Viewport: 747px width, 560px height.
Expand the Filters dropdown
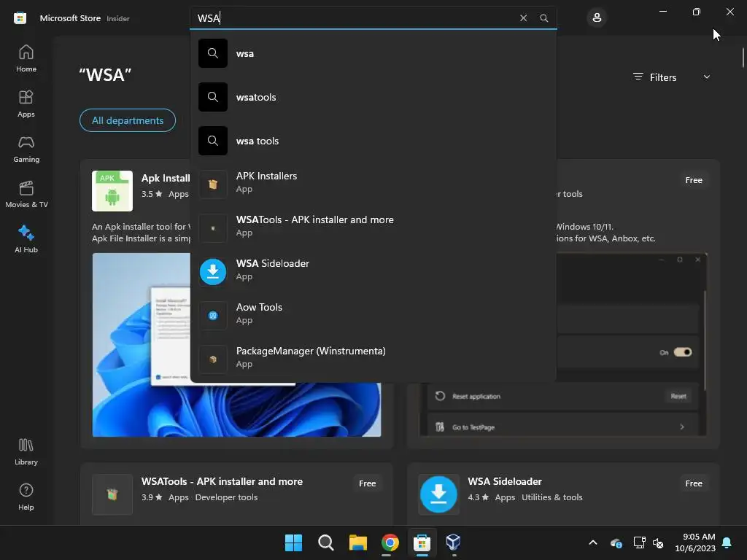[x=672, y=77]
